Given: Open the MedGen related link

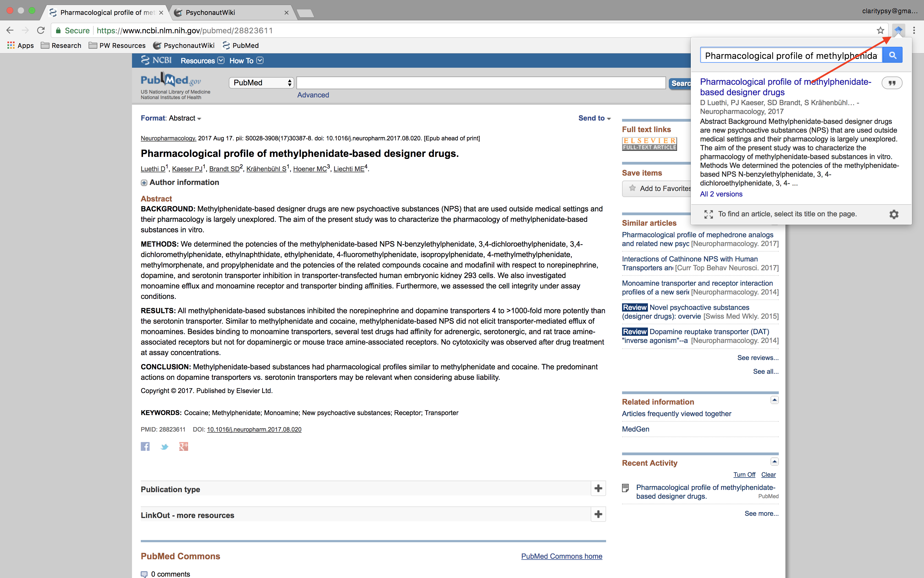Looking at the screenshot, I should click(635, 429).
